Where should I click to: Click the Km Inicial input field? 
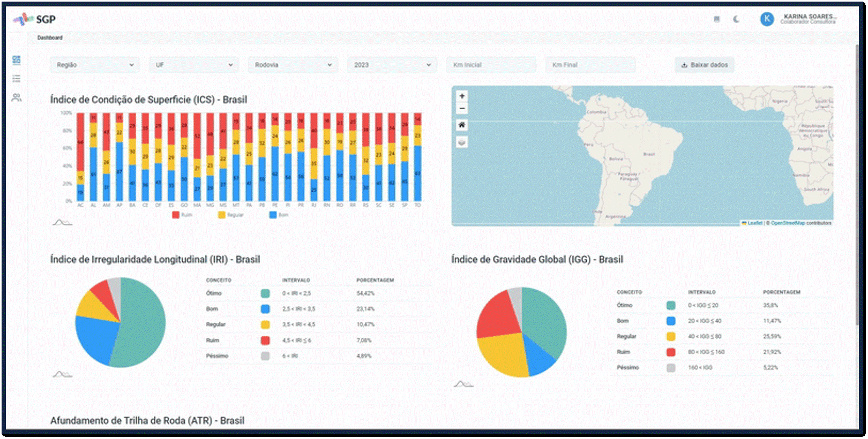(x=491, y=65)
